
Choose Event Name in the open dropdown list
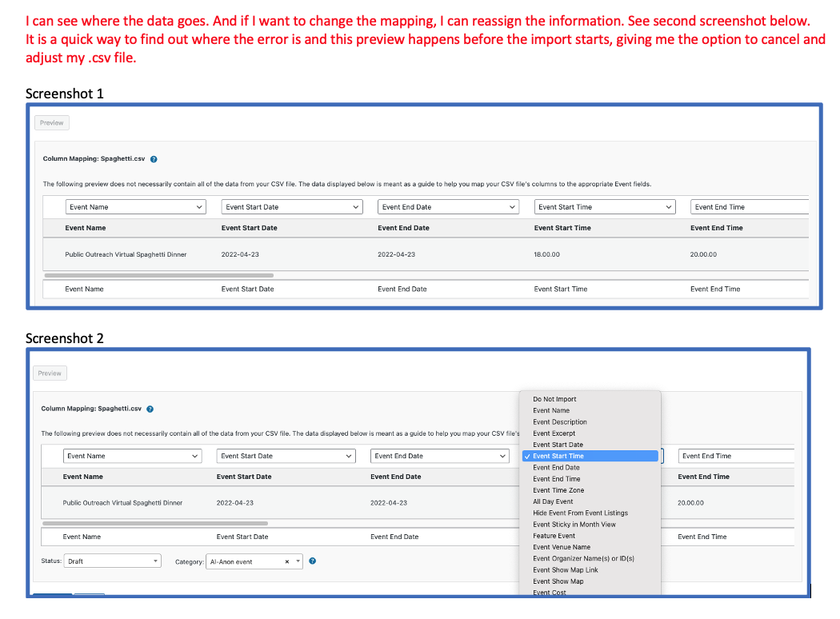point(590,411)
